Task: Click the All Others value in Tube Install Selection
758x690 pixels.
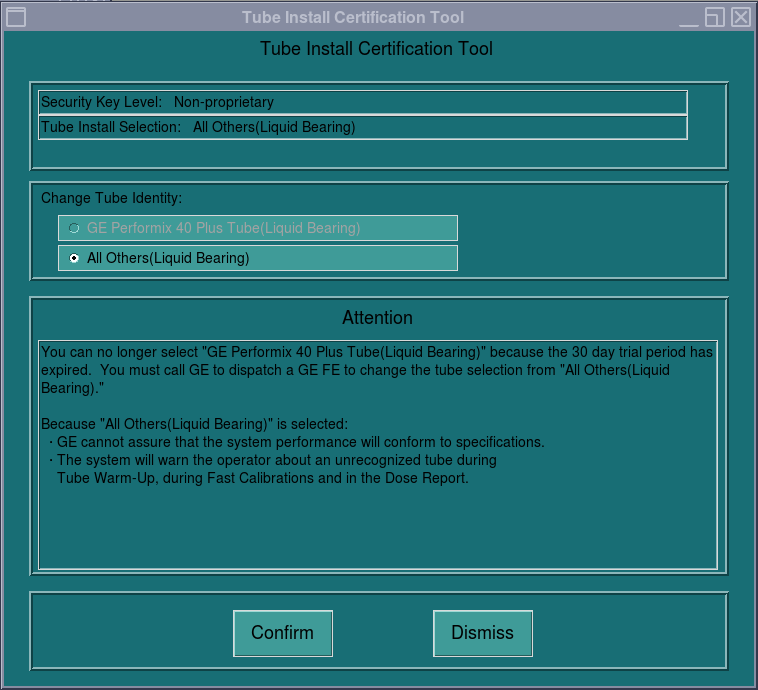Action: [x=274, y=127]
